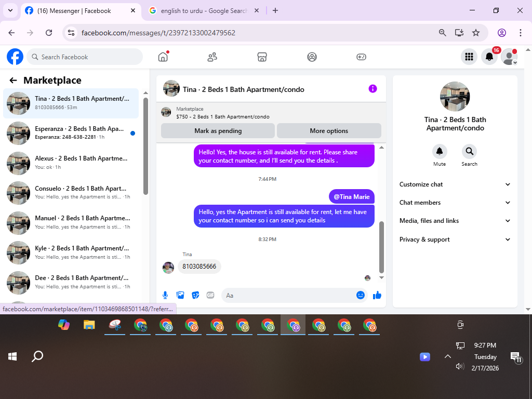Open the Facebook Home icon
Image resolution: width=532 pixels, height=399 pixels.
163,57
